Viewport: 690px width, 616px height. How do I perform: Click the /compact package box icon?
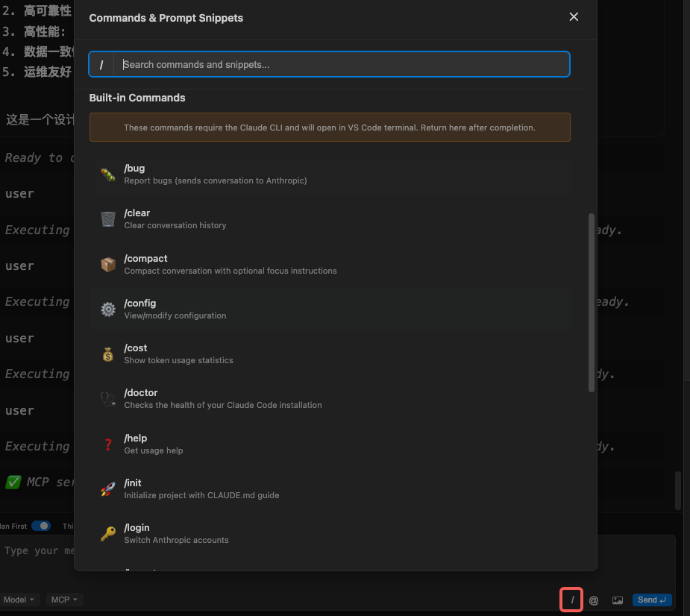(108, 265)
